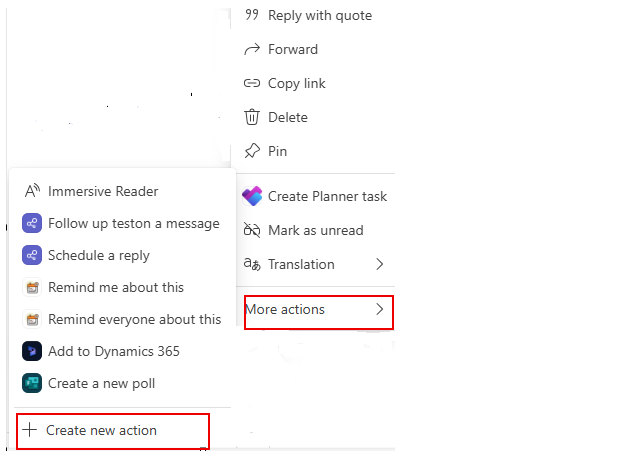Viewport: 638px width, 460px height.
Task: Click the Create a new poll icon
Action: 32,383
